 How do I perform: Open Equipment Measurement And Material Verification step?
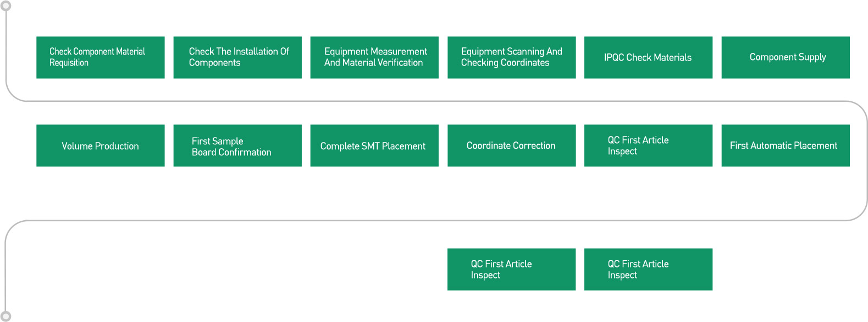coord(374,57)
